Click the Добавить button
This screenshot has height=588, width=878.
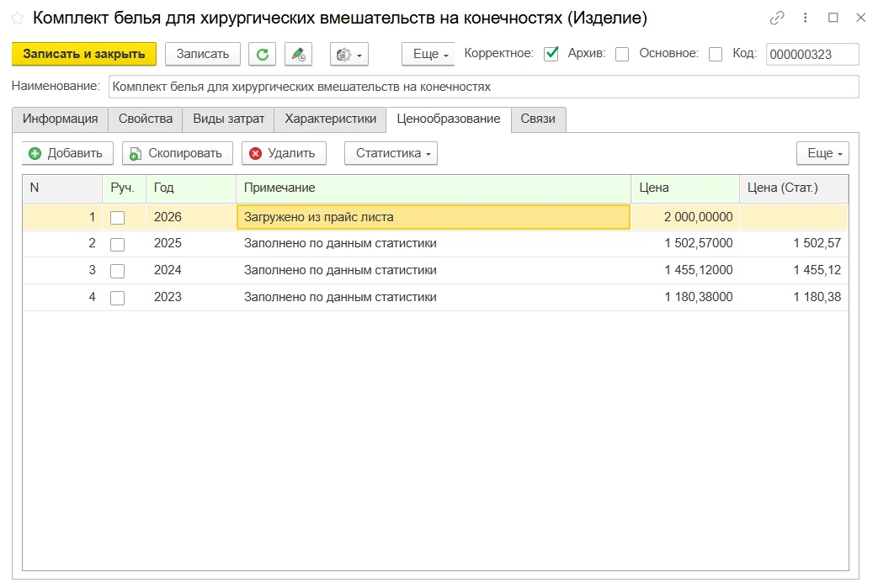[67, 153]
